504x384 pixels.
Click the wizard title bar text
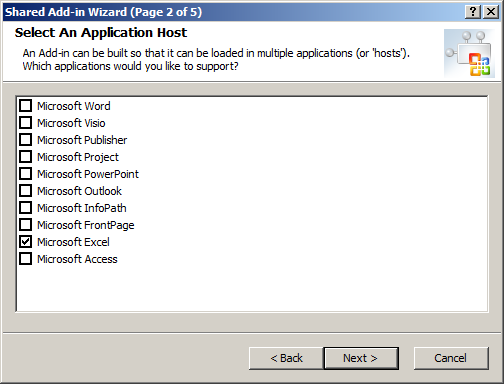click(103, 12)
